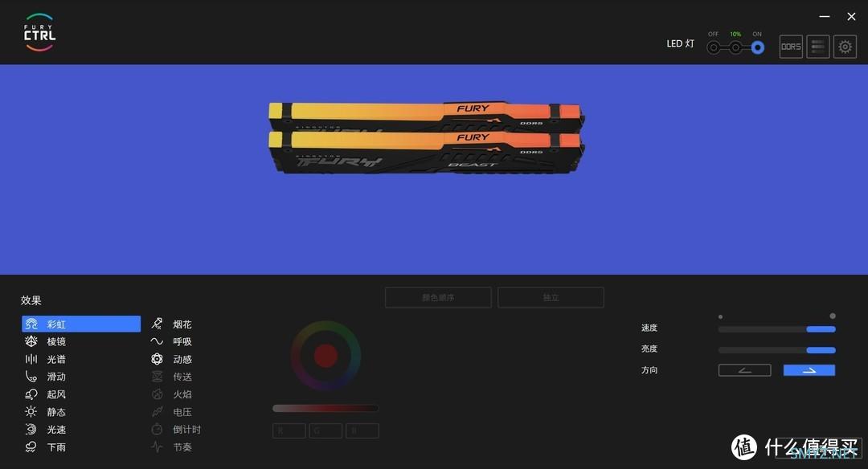Apply the 起风 wind effect

click(45, 394)
